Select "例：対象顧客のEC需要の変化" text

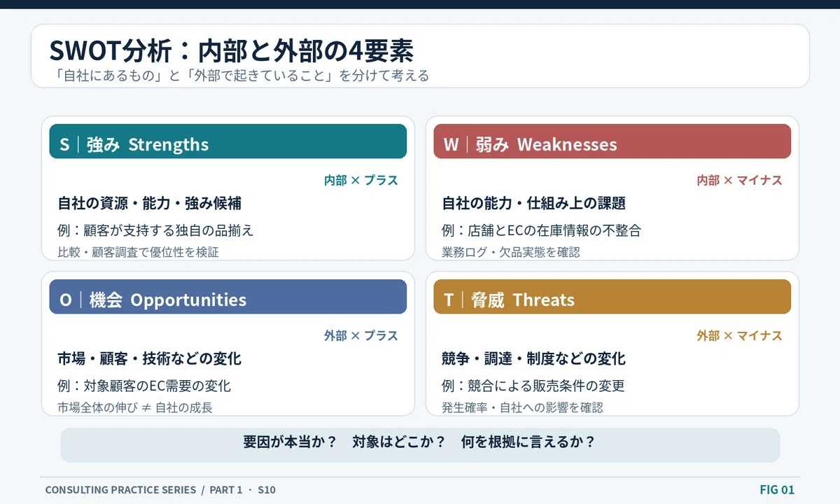(x=144, y=386)
